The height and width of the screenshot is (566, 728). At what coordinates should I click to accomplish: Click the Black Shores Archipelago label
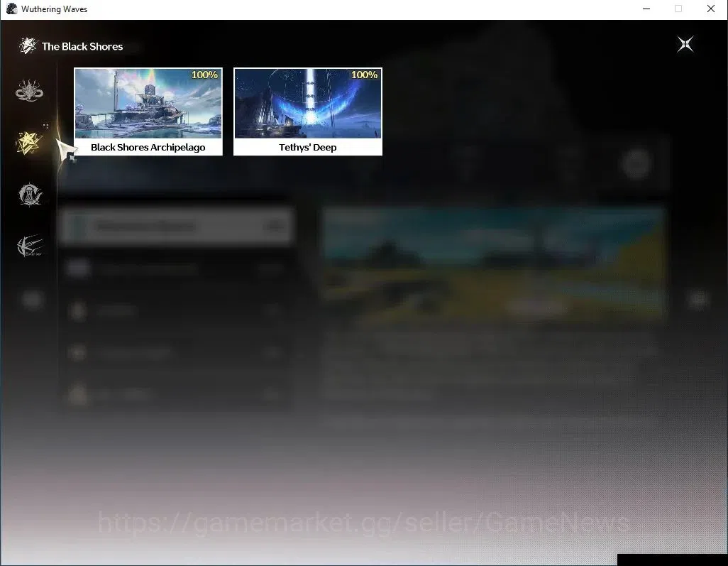pos(148,147)
